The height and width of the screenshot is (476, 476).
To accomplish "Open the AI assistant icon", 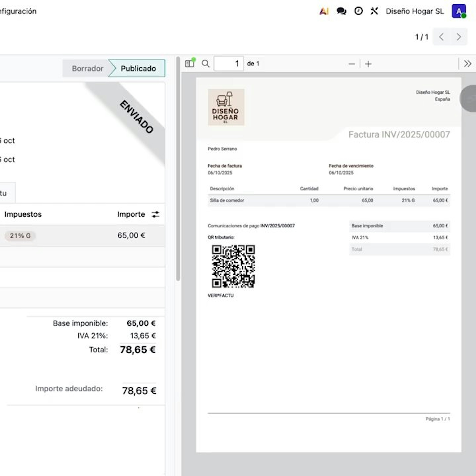I will 324,11.
